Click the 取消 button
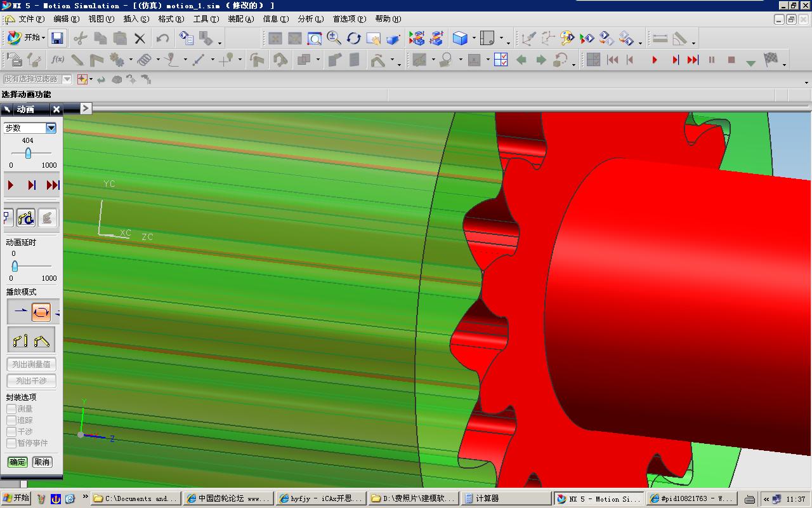Viewport: 812px width, 508px height. [x=42, y=462]
